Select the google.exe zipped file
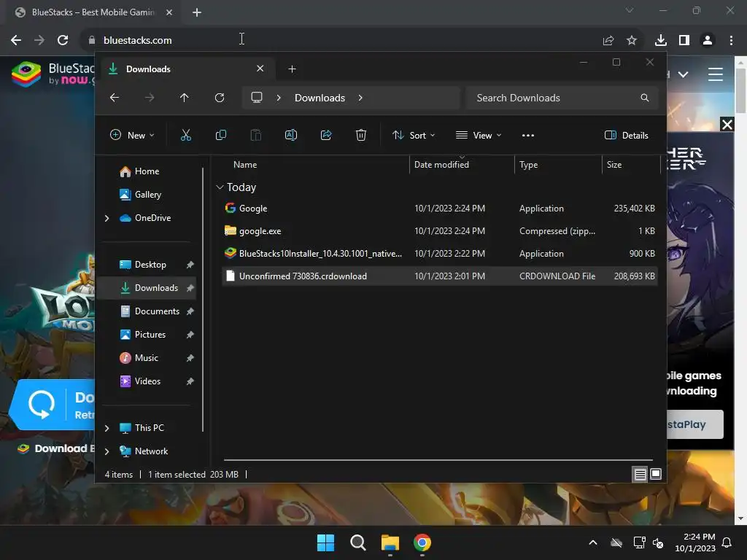The height and width of the screenshot is (560, 747). tap(440, 231)
